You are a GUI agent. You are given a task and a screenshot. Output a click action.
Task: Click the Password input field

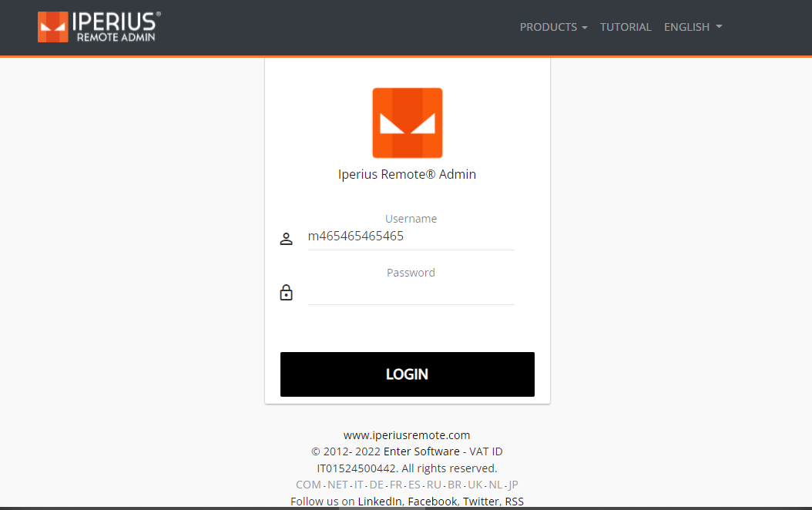411,293
